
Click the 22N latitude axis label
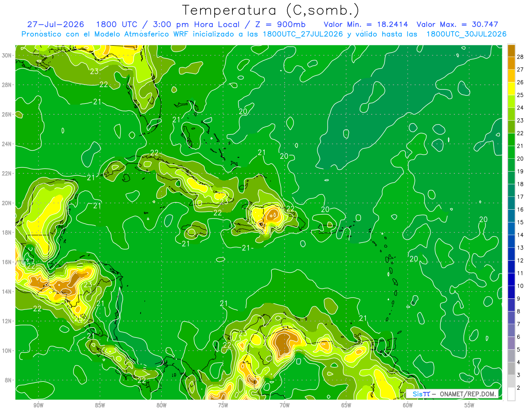tap(8, 173)
